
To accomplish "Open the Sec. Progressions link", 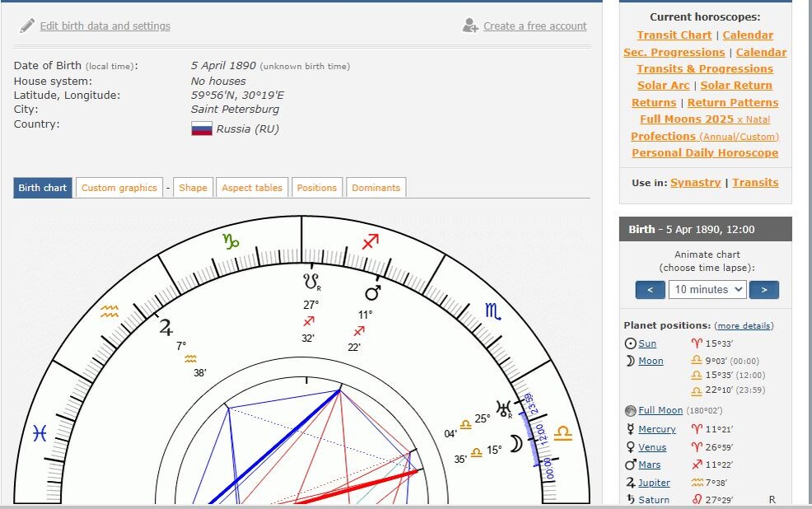I will click(674, 52).
